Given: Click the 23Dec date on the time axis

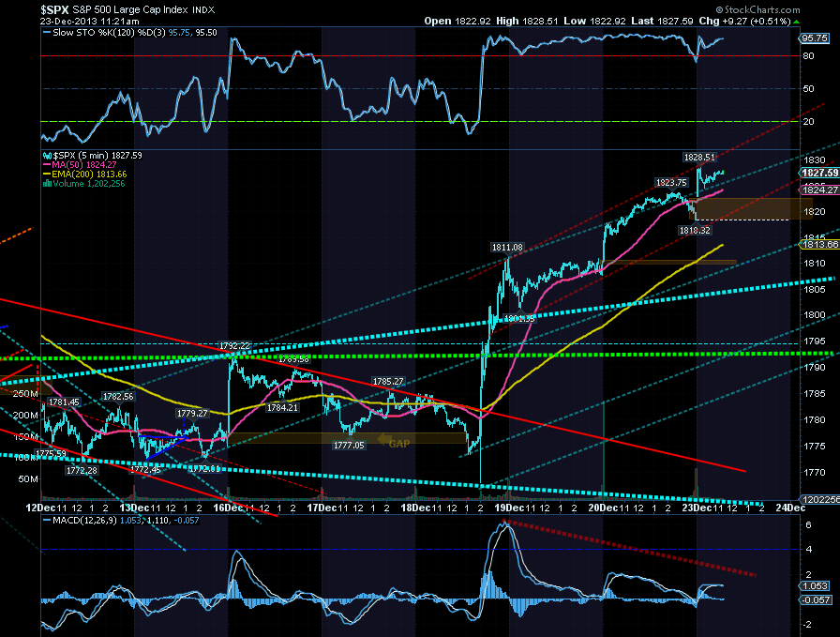Looking at the screenshot, I should 697,508.
